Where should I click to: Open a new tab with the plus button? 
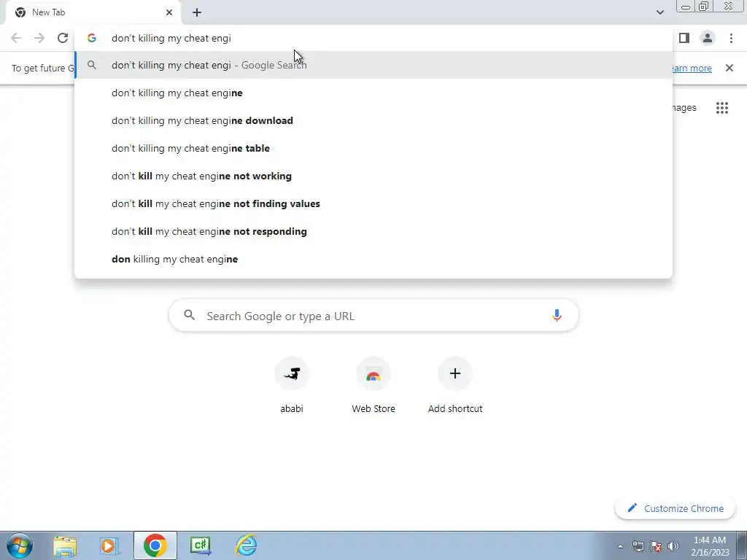(x=197, y=13)
